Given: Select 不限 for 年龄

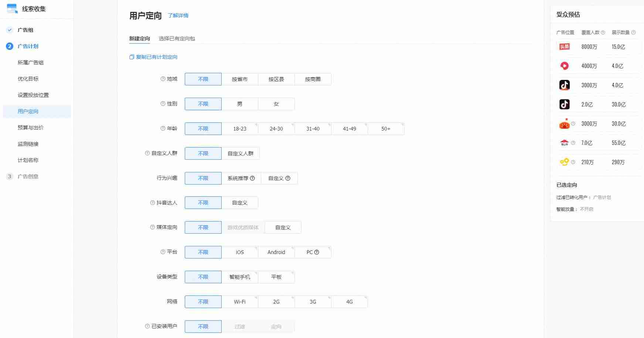Looking at the screenshot, I should coord(203,129).
